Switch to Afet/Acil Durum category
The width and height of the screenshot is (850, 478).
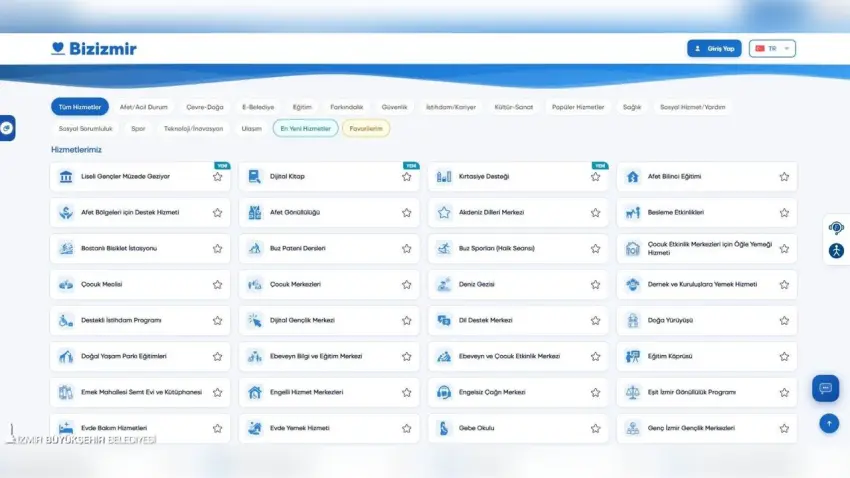click(x=144, y=107)
